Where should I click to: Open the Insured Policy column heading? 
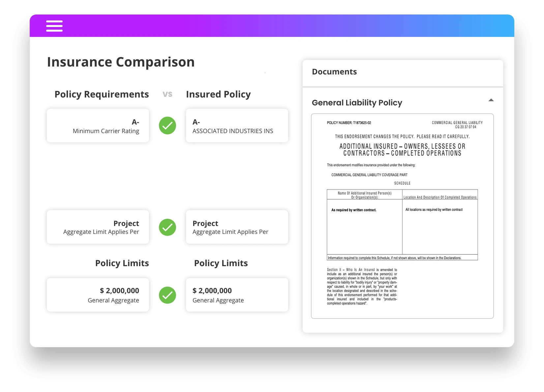[219, 95]
